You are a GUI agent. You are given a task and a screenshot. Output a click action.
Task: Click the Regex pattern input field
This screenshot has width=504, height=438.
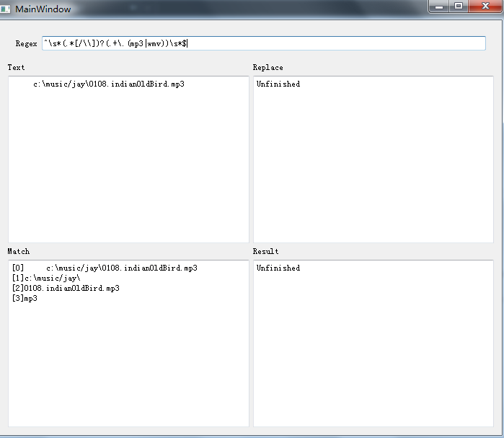(264, 43)
